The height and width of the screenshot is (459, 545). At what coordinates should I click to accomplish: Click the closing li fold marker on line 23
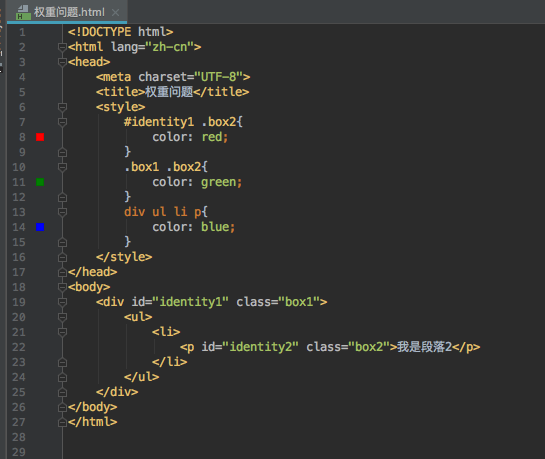coord(62,362)
